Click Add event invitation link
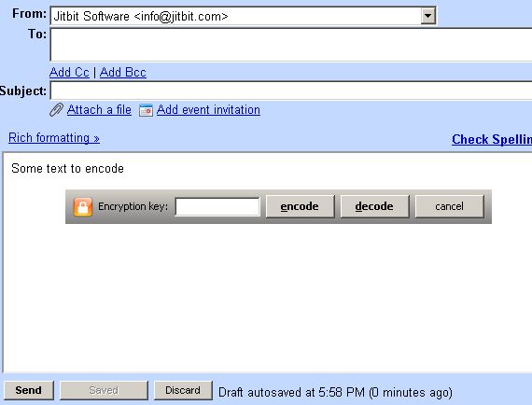Image resolution: width=532 pixels, height=405 pixels. [208, 110]
